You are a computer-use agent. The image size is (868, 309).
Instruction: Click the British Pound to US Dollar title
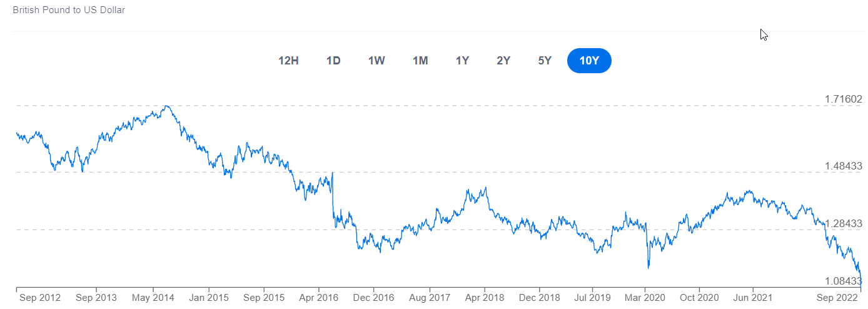(69, 10)
